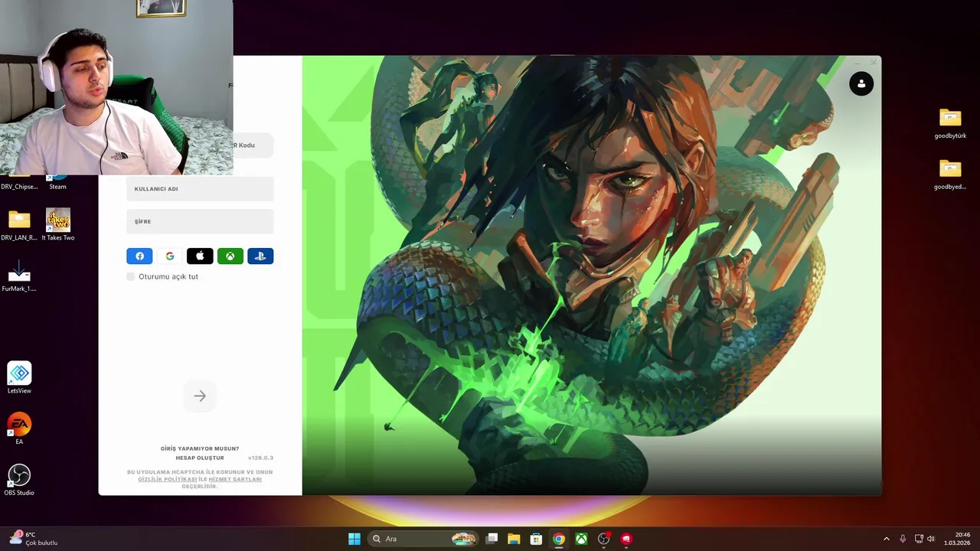Expand the hidden system tray icons chevron
This screenshot has width=980, height=551.
coord(887,539)
